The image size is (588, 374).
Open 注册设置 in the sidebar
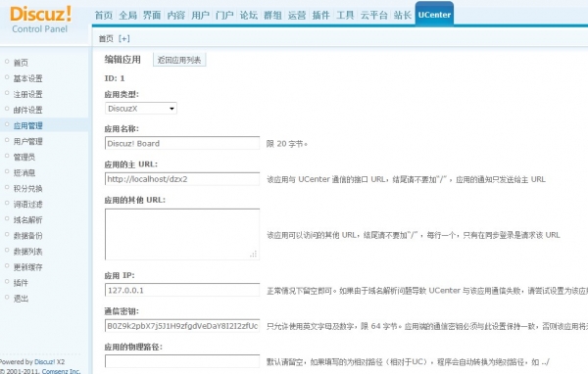[x=27, y=94]
